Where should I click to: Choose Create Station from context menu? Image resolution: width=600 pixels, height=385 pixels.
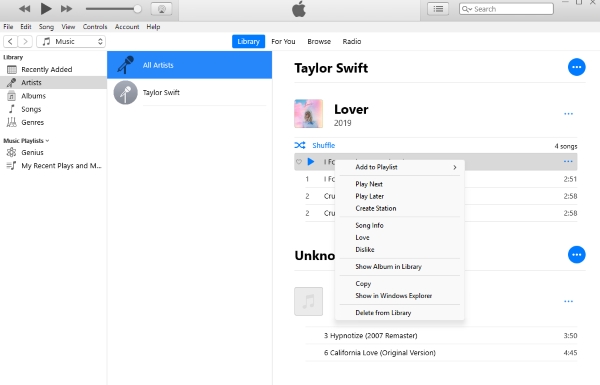point(399,209)
